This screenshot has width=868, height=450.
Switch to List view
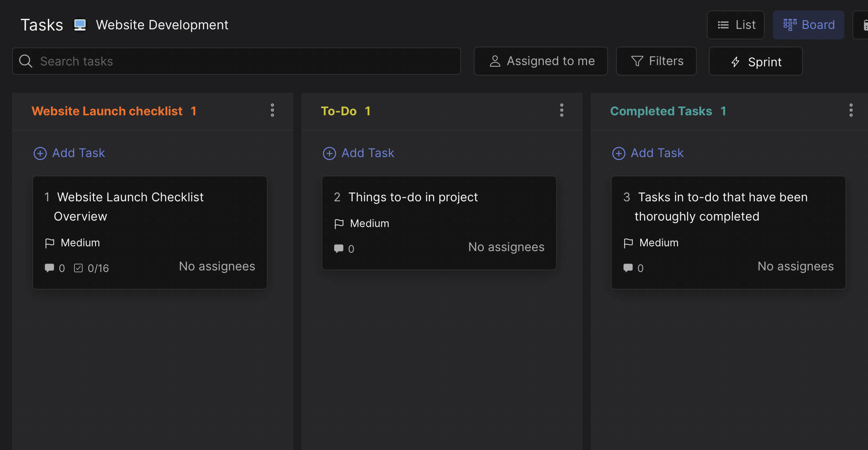[735, 25]
